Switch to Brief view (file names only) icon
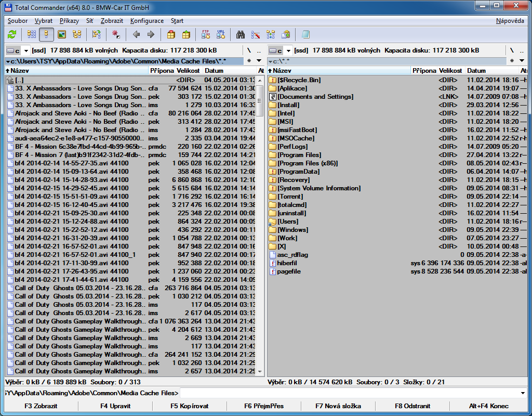 tap(32, 34)
